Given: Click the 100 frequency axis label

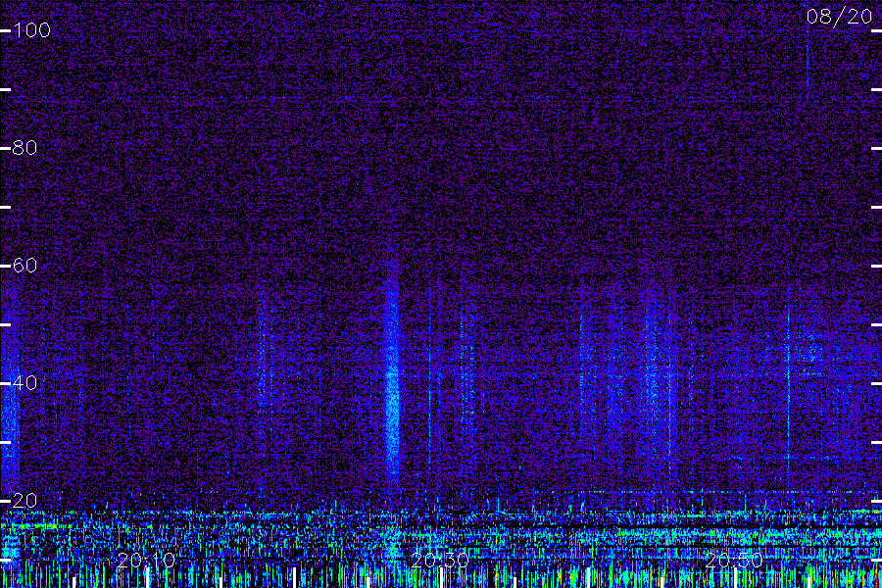Looking at the screenshot, I should point(31,29).
